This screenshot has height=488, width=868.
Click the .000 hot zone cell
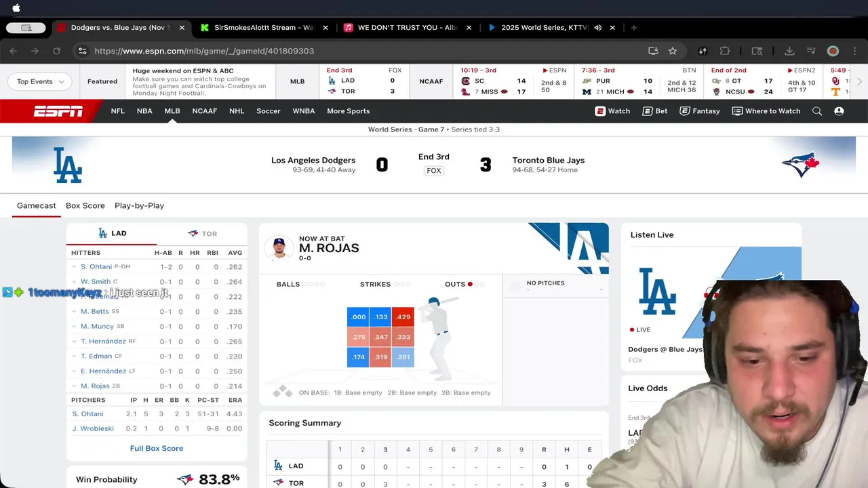tap(358, 317)
